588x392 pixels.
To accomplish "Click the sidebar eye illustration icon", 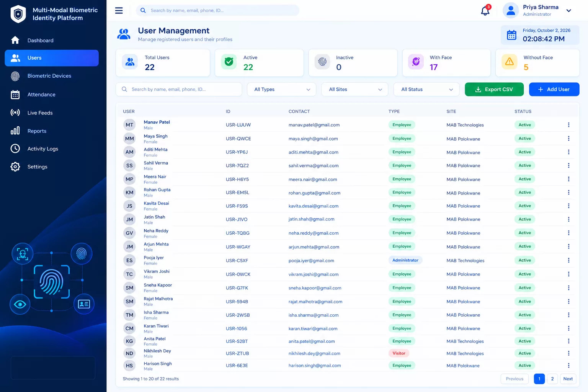I will click(x=20, y=304).
